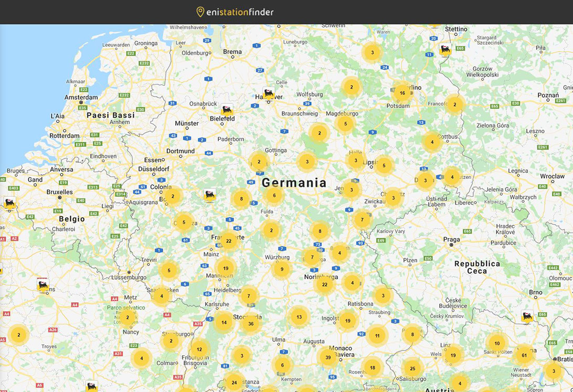Expand the cluster of 61 stations
Screen dimensions: 573x392
[524, 355]
